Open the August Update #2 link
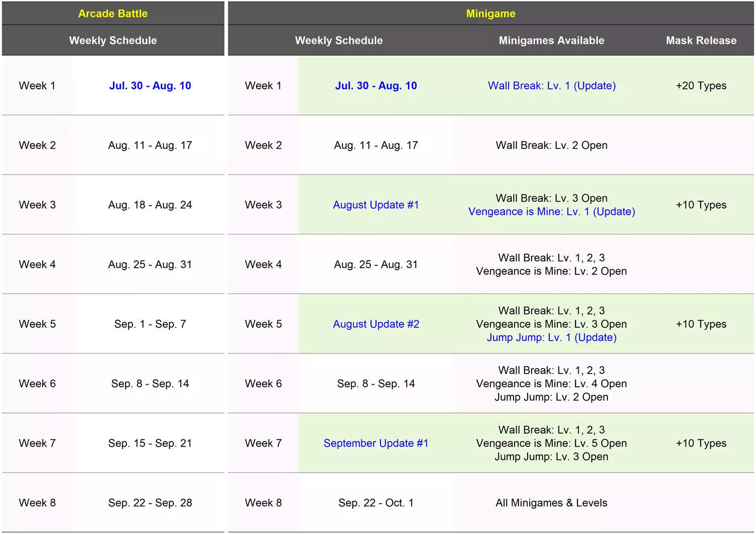The height and width of the screenshot is (534, 756). (x=375, y=324)
